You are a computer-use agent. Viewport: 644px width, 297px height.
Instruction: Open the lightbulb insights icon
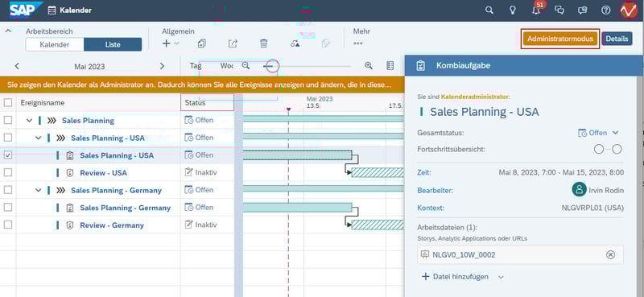[x=513, y=10]
